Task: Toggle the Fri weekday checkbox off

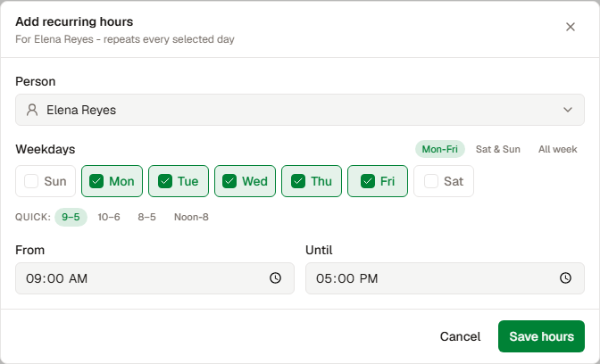Action: [378, 181]
